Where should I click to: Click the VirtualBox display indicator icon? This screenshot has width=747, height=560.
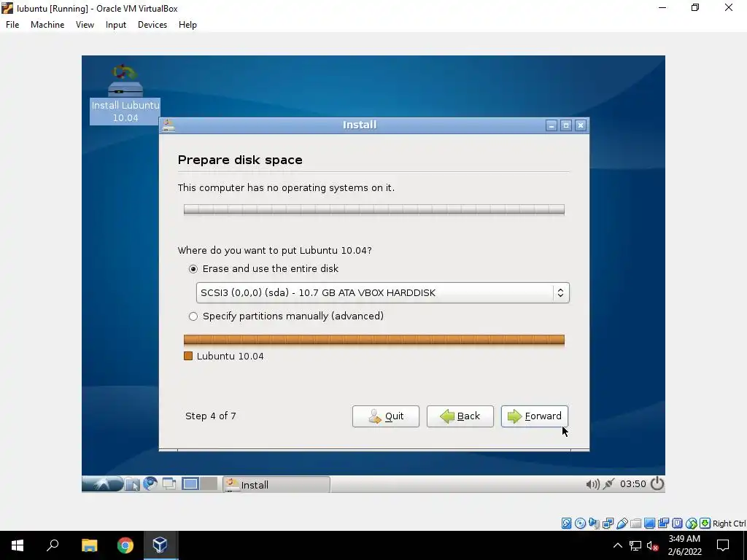tap(649, 524)
